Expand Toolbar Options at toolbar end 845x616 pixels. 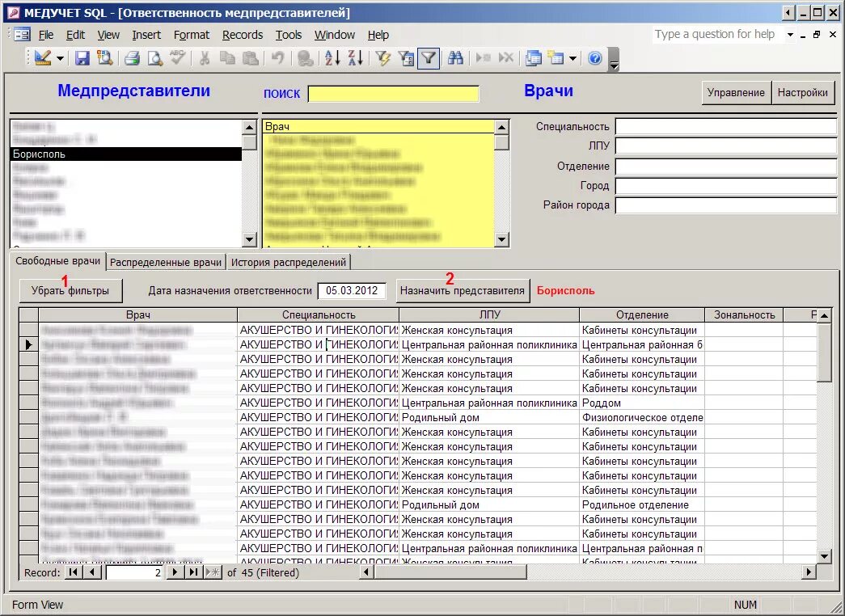[x=613, y=59]
